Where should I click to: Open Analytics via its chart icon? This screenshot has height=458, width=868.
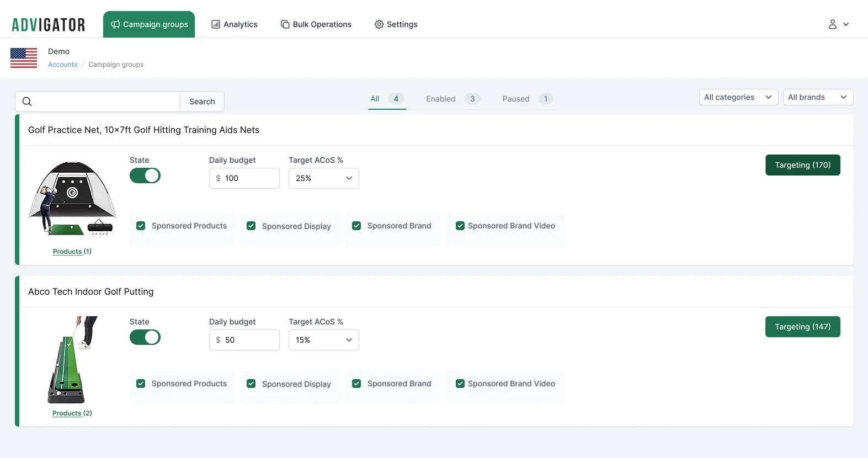click(x=216, y=24)
